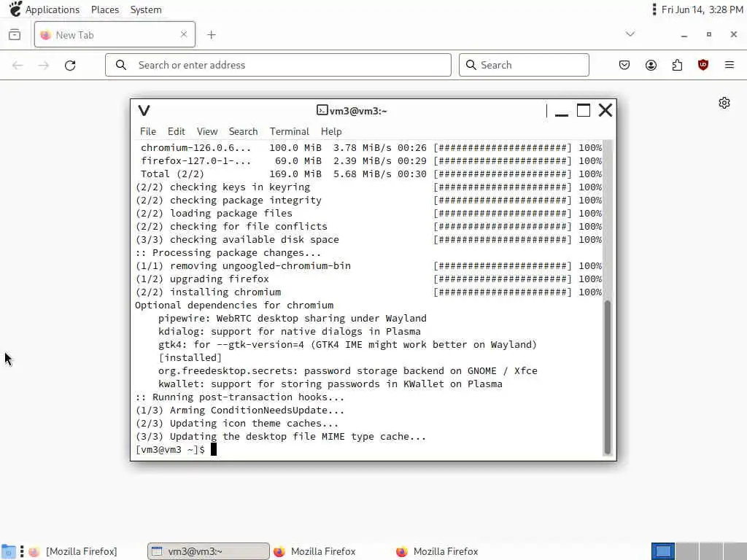Screen dimensions: 747x560
Task: Switch to the second workspace in switcher
Action: coord(687,551)
